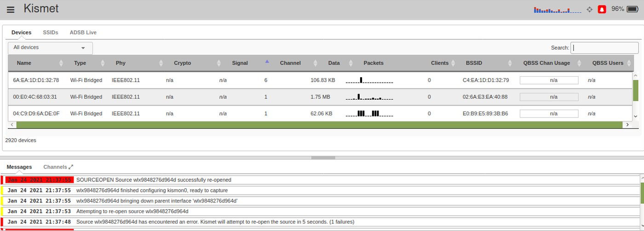Click the 106.83 KB data value
The height and width of the screenshot is (231, 644).
pyautogui.click(x=323, y=80)
